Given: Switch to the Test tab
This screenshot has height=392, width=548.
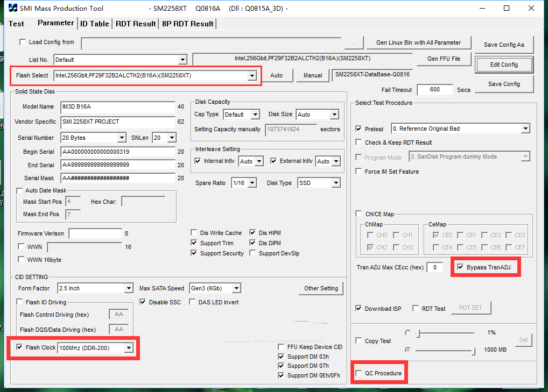Looking at the screenshot, I should (x=17, y=24).
